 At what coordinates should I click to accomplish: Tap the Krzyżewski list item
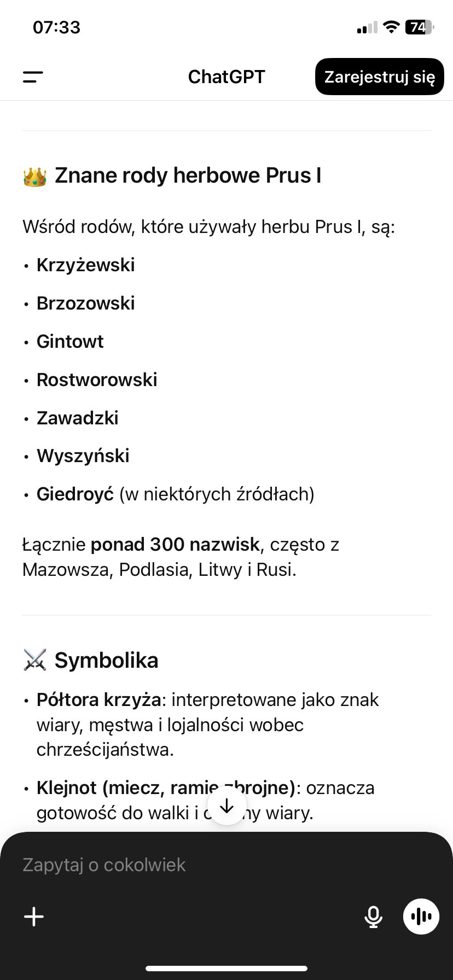click(85, 265)
